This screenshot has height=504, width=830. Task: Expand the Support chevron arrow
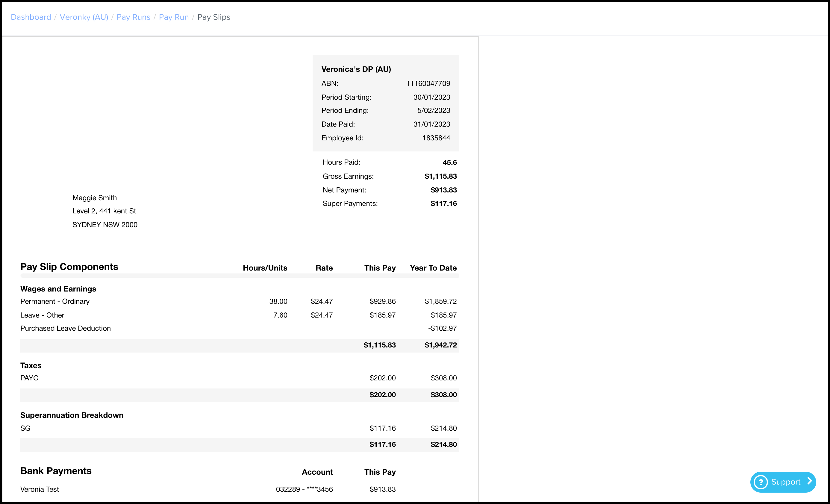pyautogui.click(x=809, y=482)
